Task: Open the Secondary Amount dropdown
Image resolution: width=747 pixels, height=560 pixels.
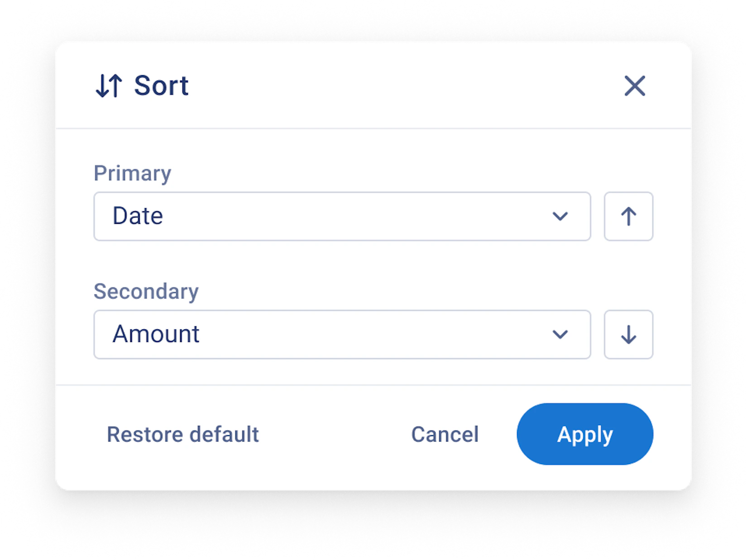Action: point(342,334)
